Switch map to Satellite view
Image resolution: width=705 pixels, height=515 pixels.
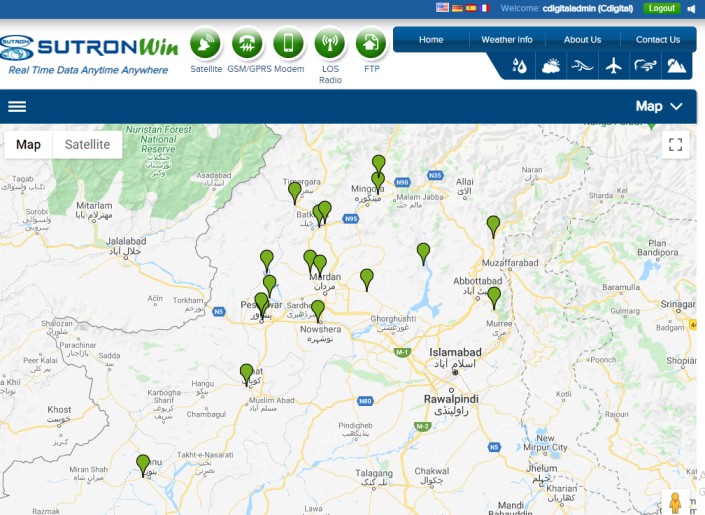87,145
